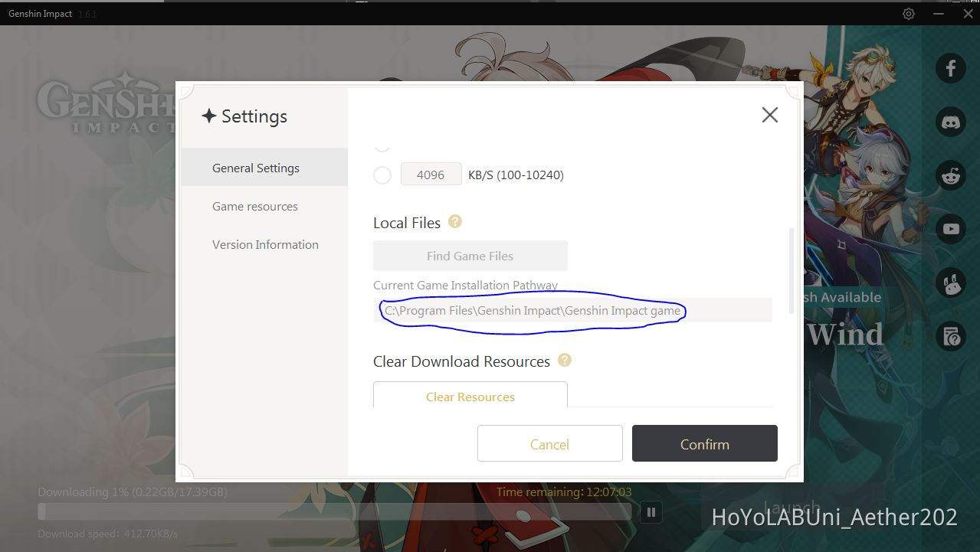Click the Time remaining 12:07:03 text
This screenshot has width=980, height=552.
tap(564, 492)
